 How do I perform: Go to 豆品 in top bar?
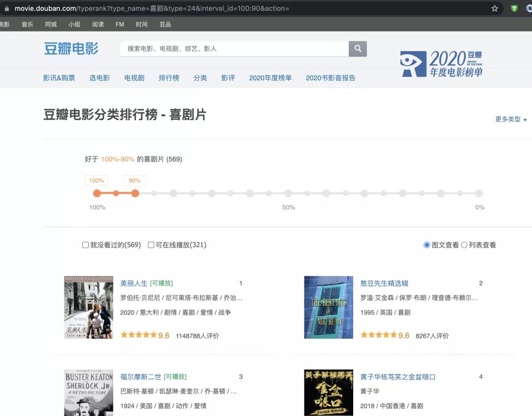coord(165,25)
